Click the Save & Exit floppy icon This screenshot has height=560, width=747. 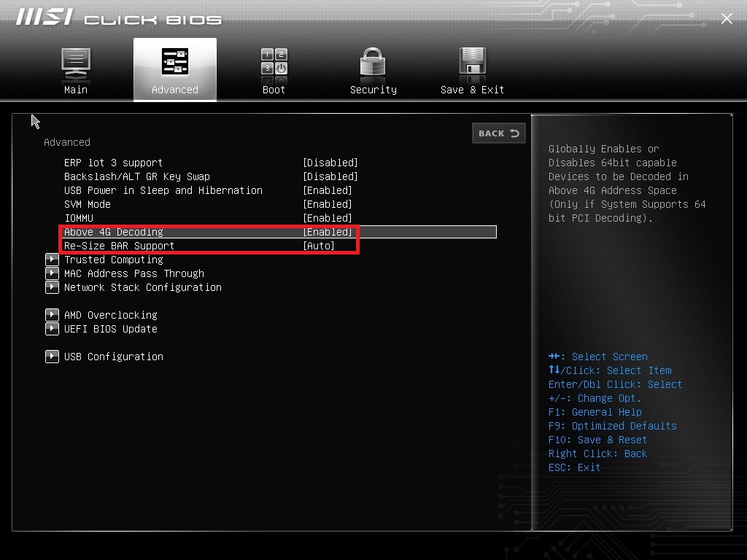472,62
